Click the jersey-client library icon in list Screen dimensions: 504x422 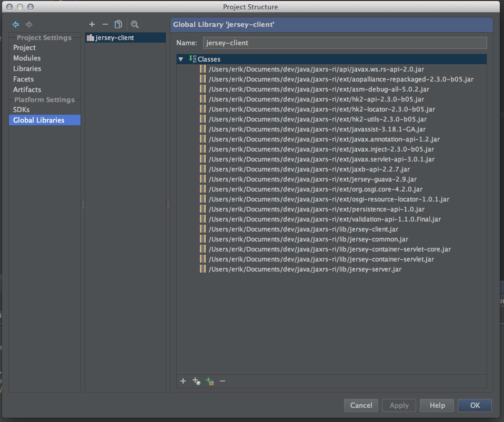pyautogui.click(x=90, y=37)
